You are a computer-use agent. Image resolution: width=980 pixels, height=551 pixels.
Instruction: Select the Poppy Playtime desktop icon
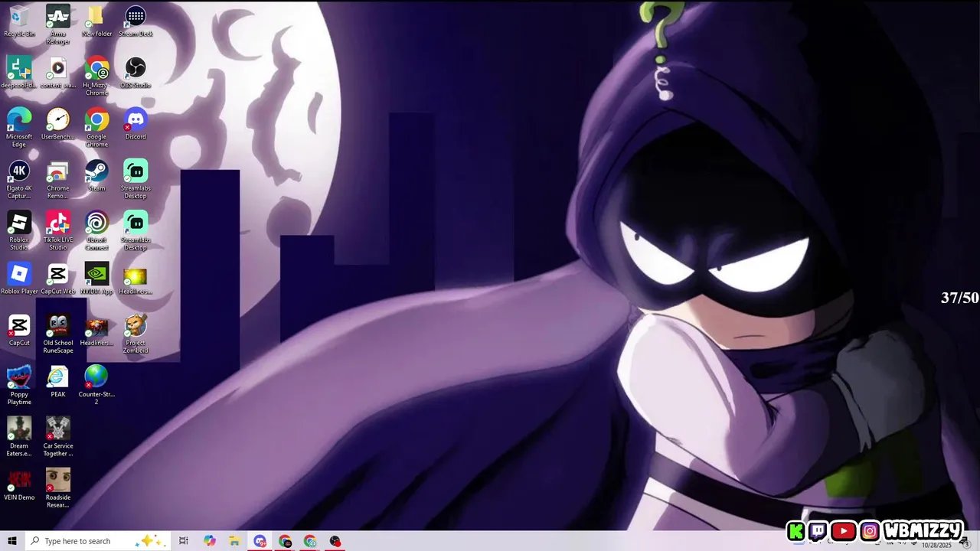(x=19, y=385)
